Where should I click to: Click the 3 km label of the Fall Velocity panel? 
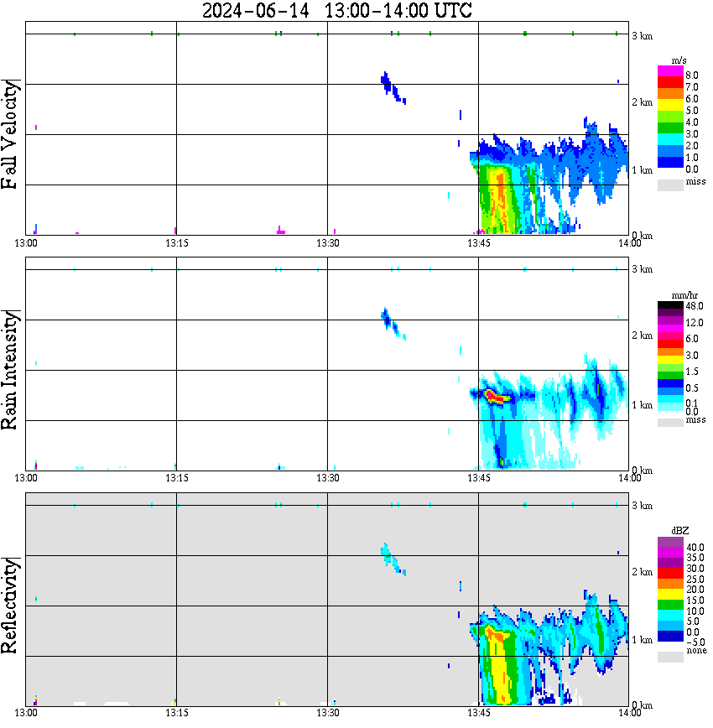tap(643, 36)
